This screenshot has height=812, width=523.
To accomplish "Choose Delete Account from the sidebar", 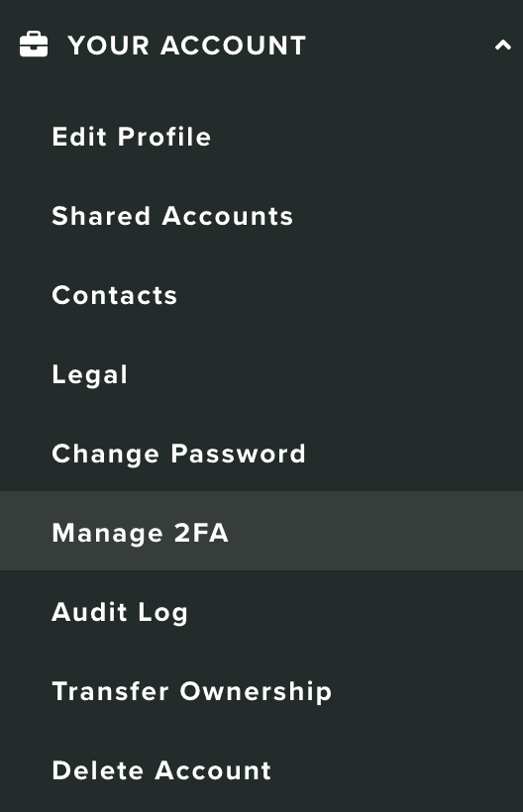I will click(161, 770).
